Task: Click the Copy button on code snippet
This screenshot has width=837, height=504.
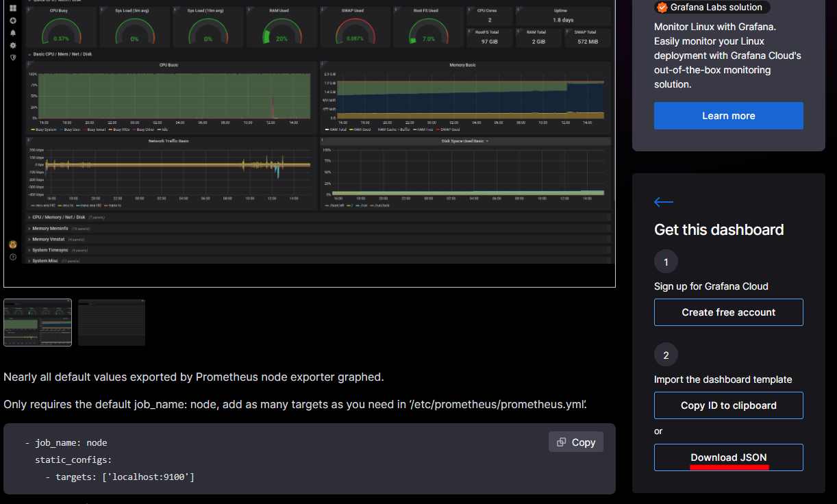Action: 576,442
